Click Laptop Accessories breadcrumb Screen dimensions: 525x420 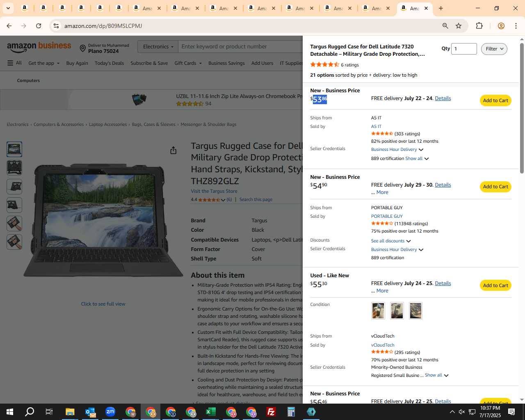tap(108, 124)
